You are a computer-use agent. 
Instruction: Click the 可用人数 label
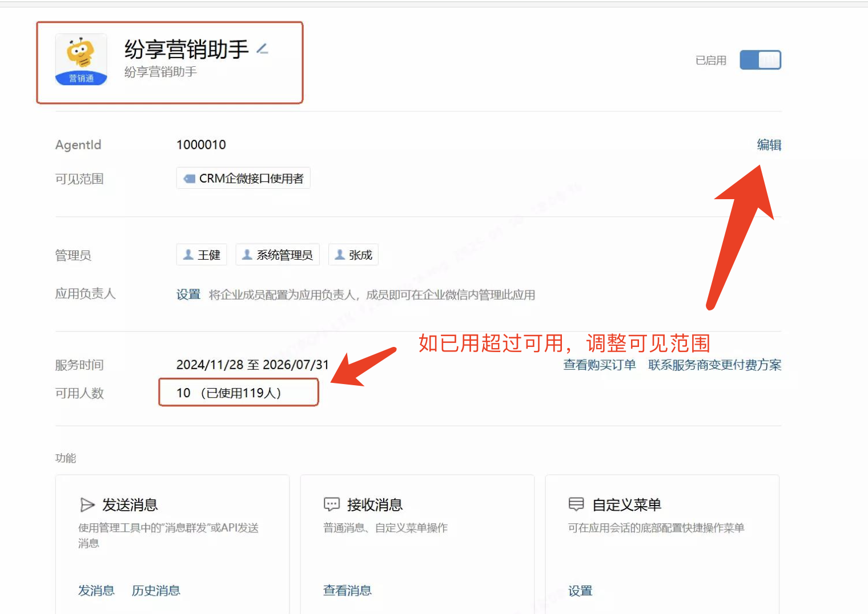coord(79,393)
